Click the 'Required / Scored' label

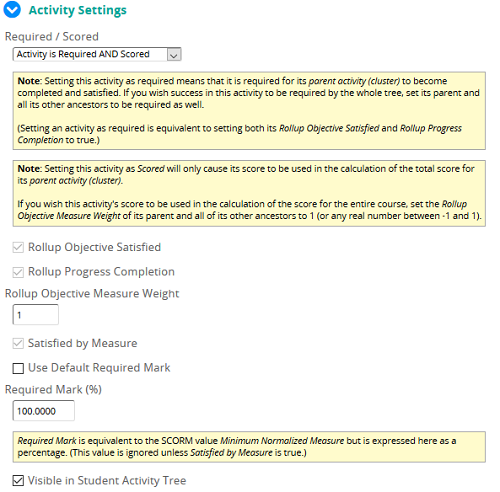coord(52,37)
